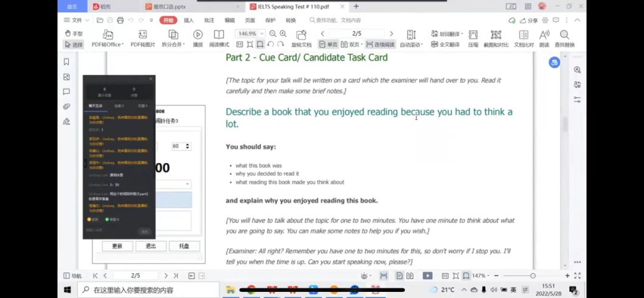Open the 文件 file menu dropdown
The width and height of the screenshot is (644, 298).
click(x=77, y=20)
